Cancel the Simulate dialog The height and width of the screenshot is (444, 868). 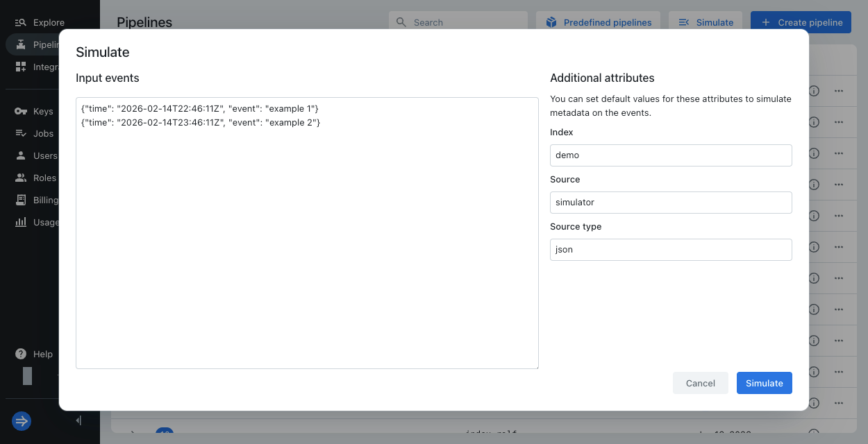coord(700,383)
